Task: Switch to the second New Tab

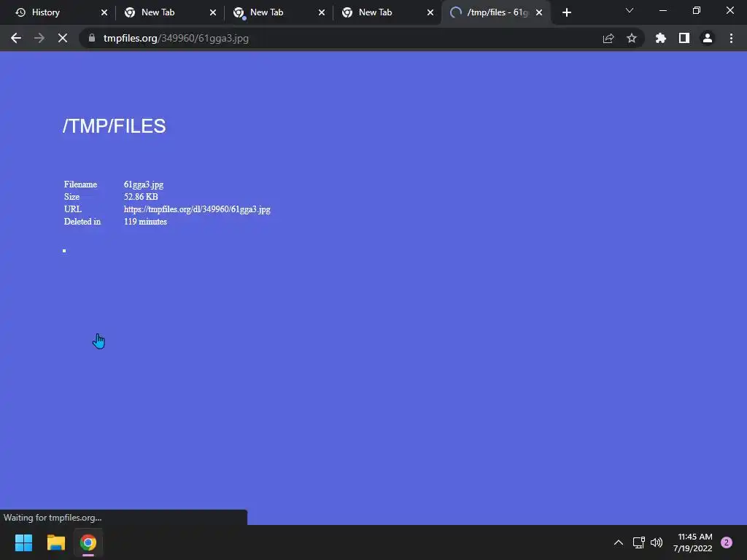Action: coord(277,12)
